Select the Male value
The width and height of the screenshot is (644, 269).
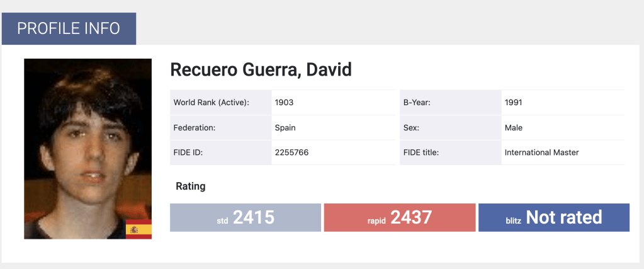click(514, 128)
